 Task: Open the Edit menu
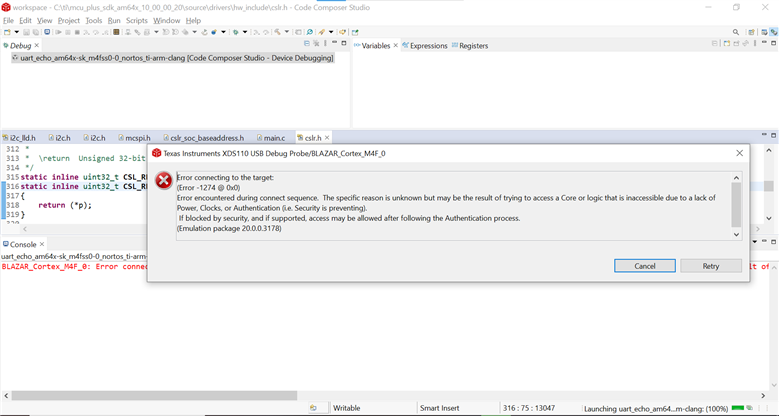point(25,20)
